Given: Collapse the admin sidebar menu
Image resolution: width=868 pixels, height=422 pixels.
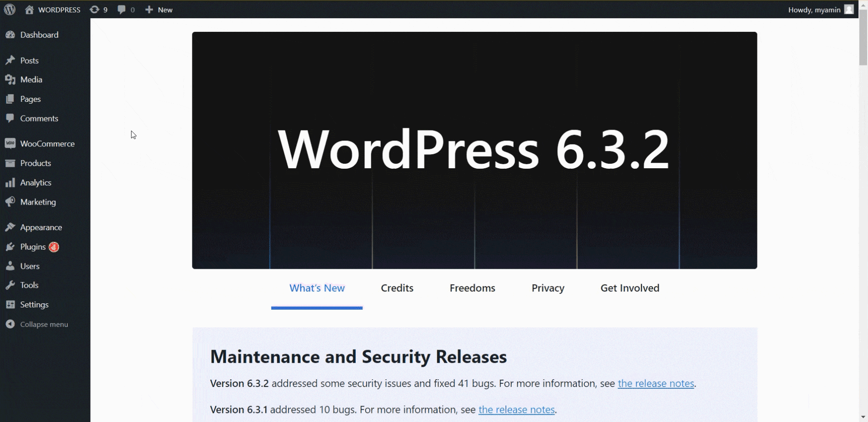Looking at the screenshot, I should click(44, 324).
